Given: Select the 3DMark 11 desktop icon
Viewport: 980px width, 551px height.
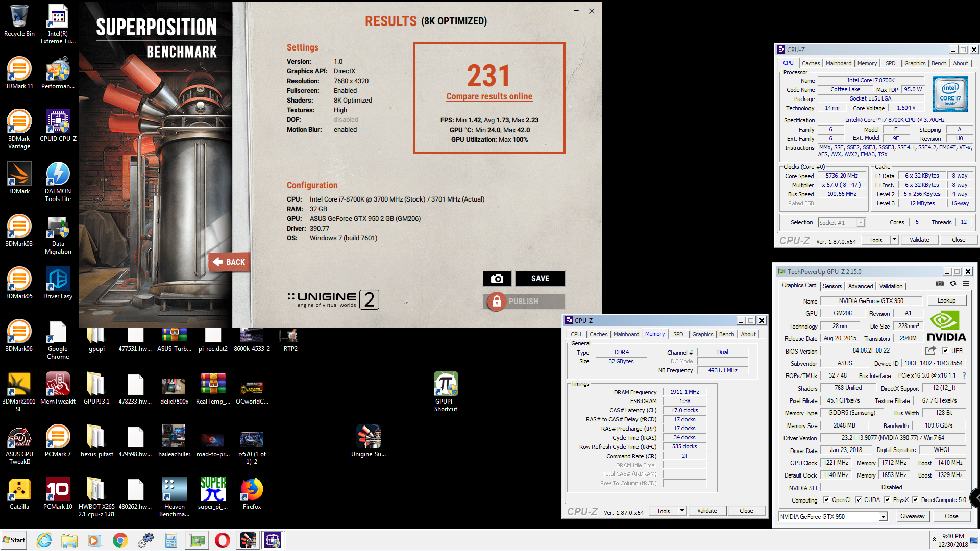Looking at the screenshot, I should click(x=19, y=73).
